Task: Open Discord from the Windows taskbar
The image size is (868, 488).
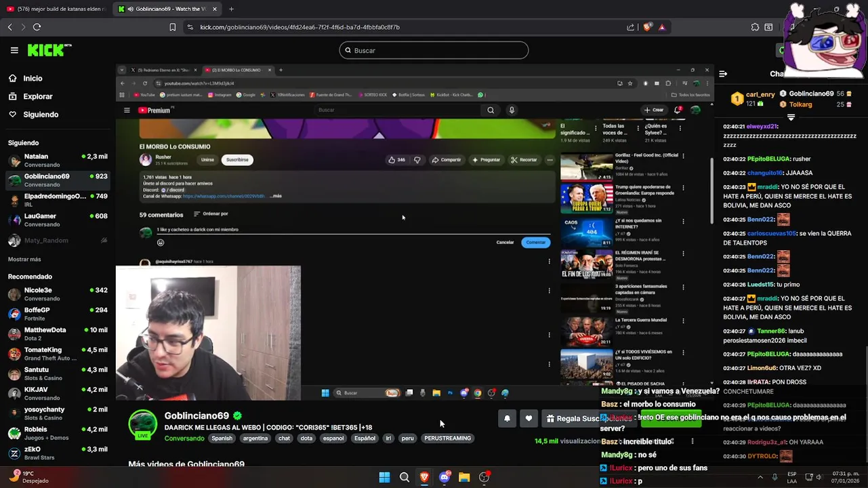Action: (445, 477)
